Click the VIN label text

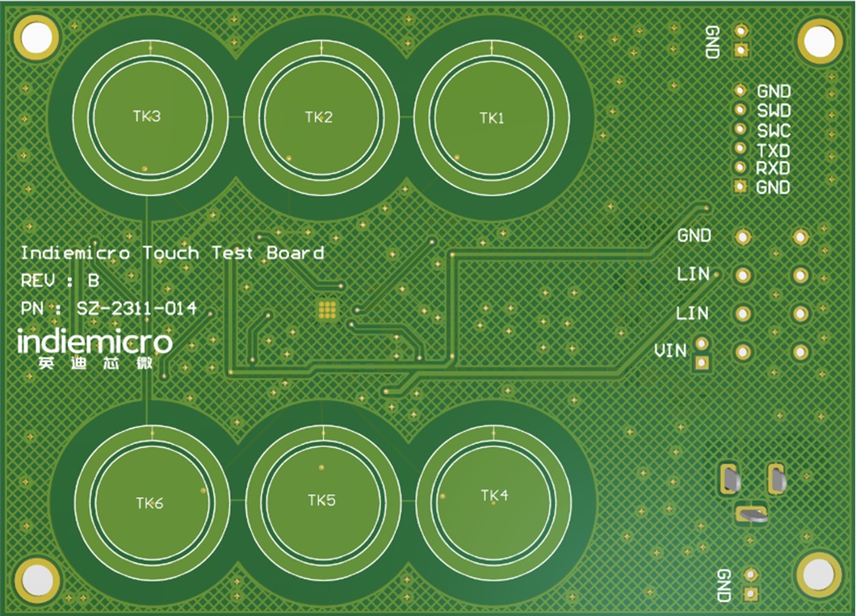tap(670, 351)
